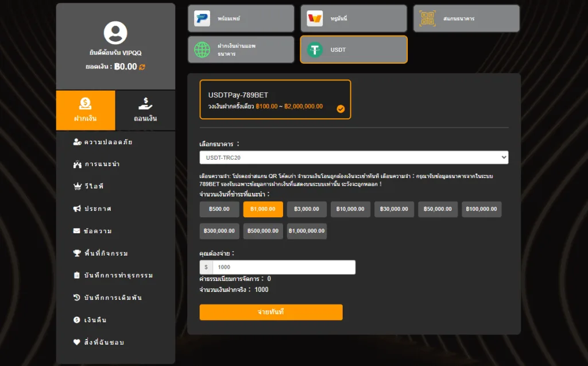Open the USDT-TRC20 network dropdown
588x366 pixels.
pos(354,157)
